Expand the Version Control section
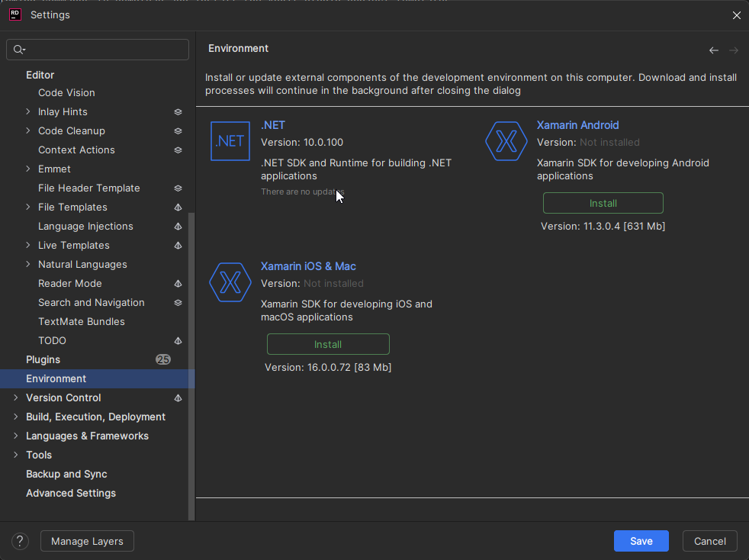 [x=16, y=398]
